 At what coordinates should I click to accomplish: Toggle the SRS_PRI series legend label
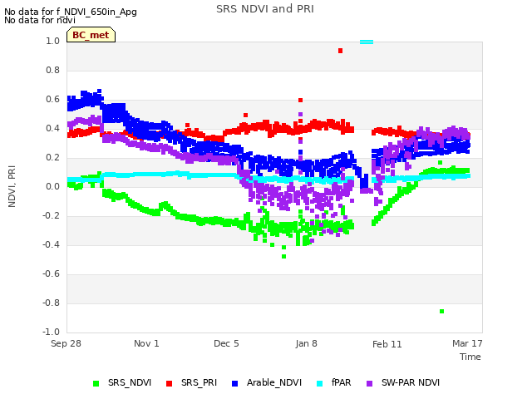coord(199,382)
